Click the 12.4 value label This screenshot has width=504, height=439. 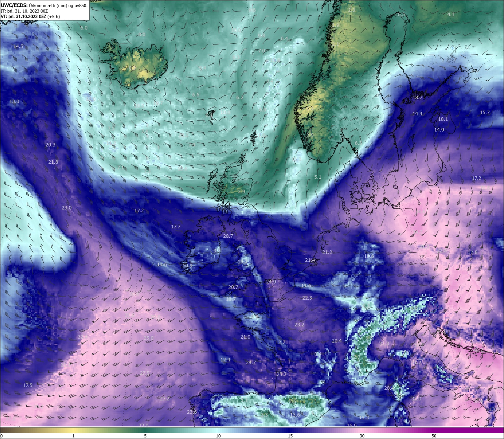(225, 360)
